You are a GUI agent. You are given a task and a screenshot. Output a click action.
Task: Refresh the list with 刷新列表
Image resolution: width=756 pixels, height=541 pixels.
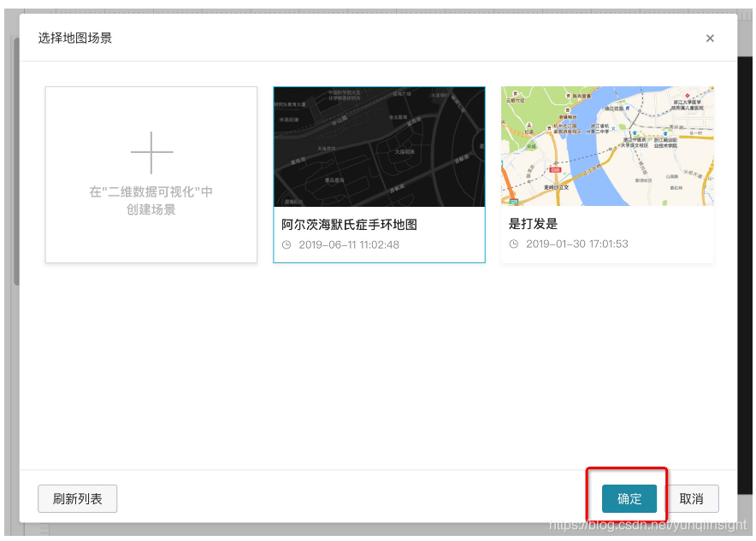(77, 498)
